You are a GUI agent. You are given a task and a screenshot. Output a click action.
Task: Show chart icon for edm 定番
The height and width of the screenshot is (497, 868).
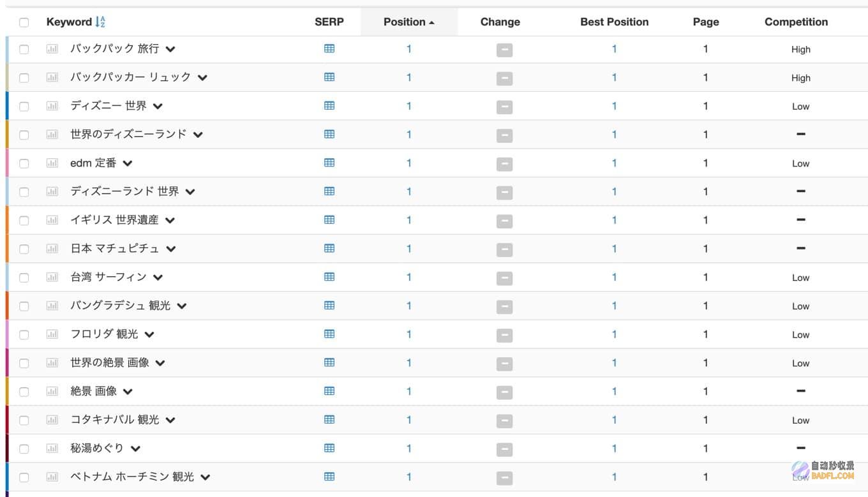(x=52, y=163)
